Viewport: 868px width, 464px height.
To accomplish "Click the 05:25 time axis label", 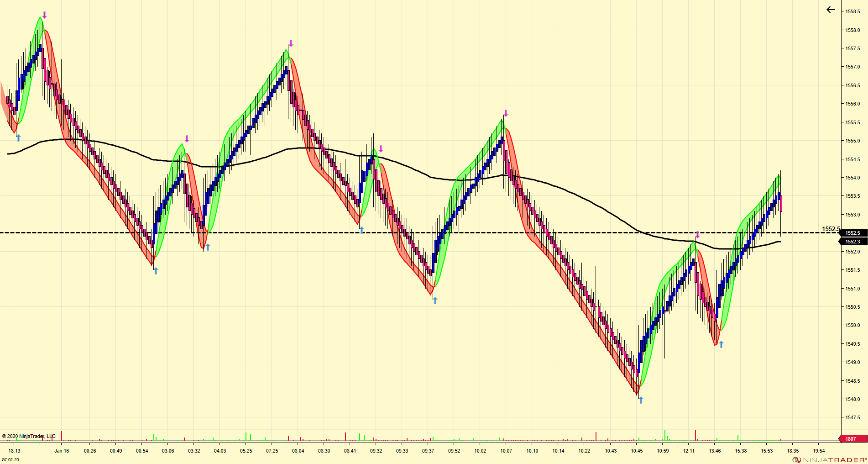I will pos(246,451).
